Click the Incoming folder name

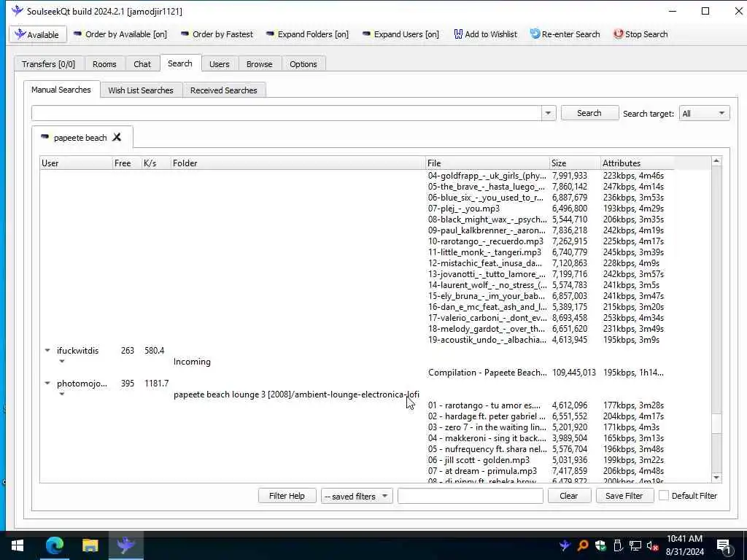coord(192,362)
